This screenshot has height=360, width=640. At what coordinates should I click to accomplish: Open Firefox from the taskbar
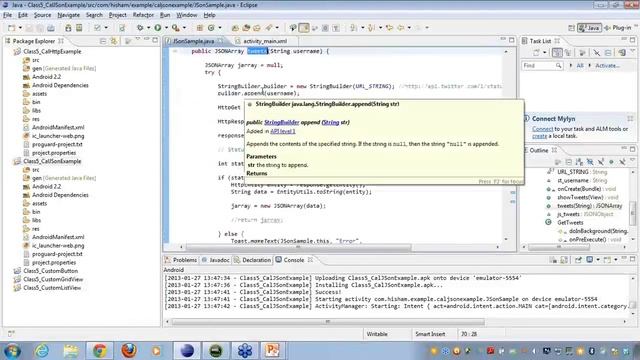click(129, 350)
